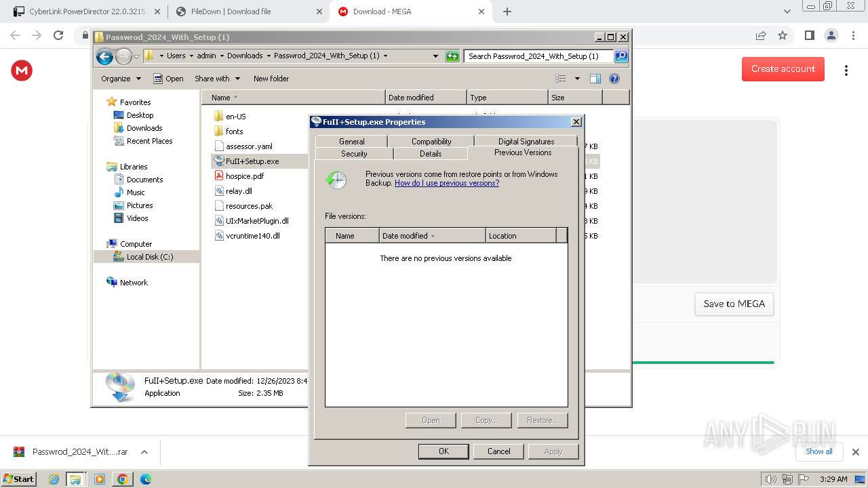Viewport: 868px width, 488px height.
Task: Open Internet Explorer from the taskbar
Action: (x=54, y=479)
